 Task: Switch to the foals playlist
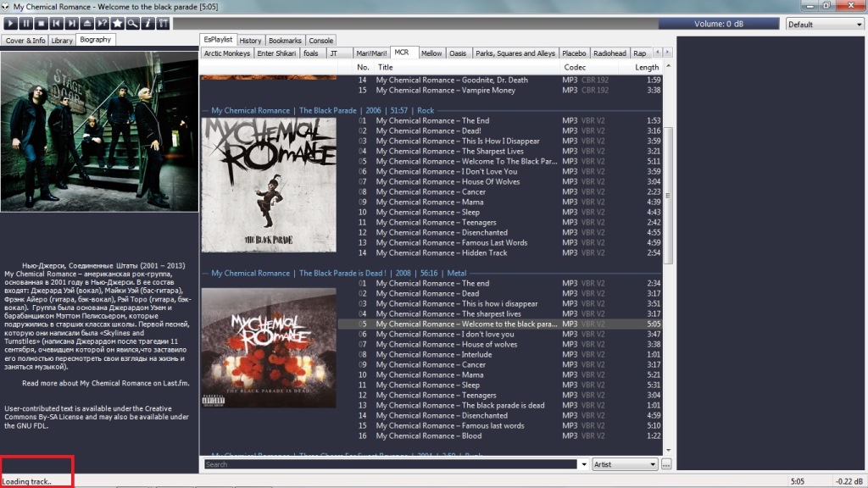(311, 53)
